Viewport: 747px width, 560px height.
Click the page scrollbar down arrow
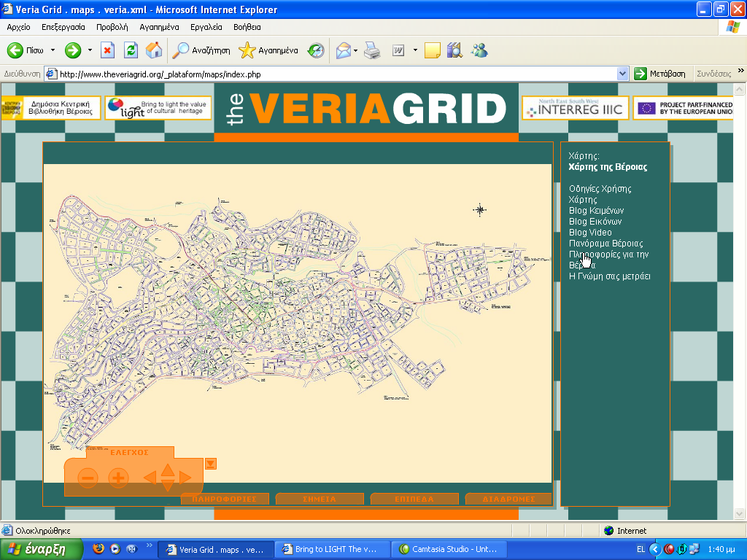click(x=739, y=513)
